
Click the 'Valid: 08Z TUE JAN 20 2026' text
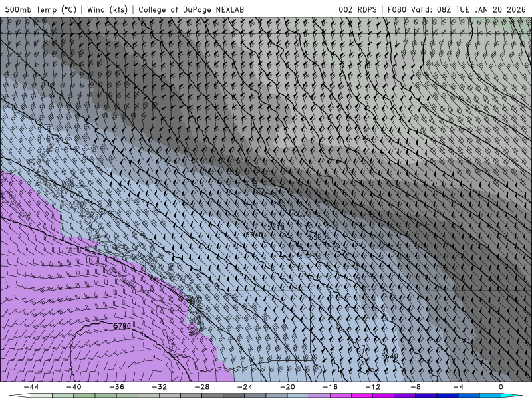(468, 9)
